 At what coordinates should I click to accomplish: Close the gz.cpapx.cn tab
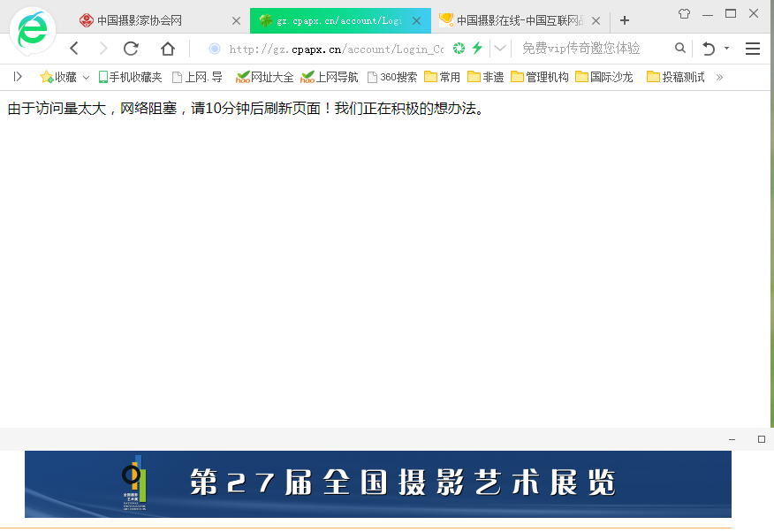(x=417, y=20)
